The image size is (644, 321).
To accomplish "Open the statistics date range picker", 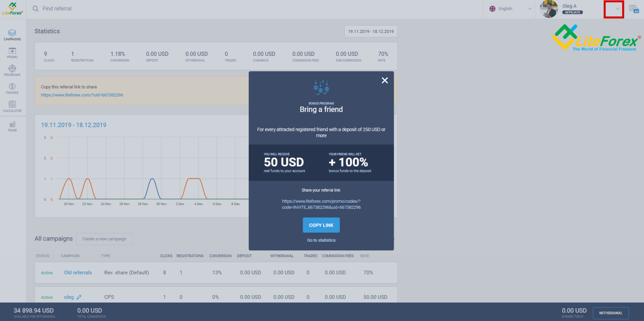I will coord(371,31).
